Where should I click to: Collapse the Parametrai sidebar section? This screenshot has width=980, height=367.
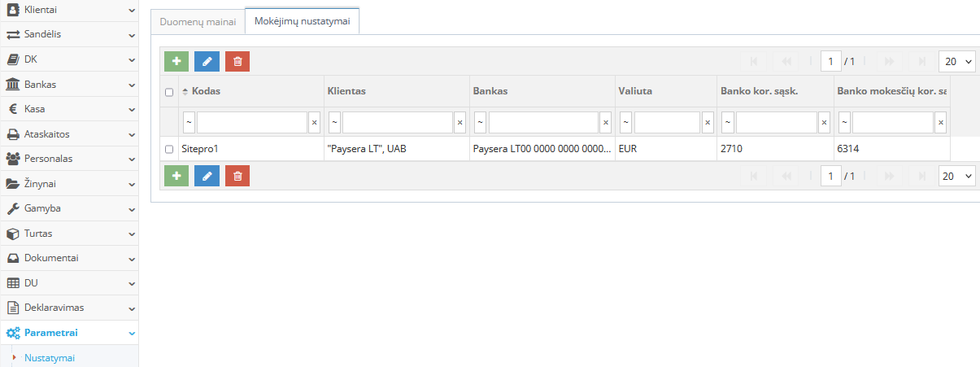pyautogui.click(x=69, y=333)
